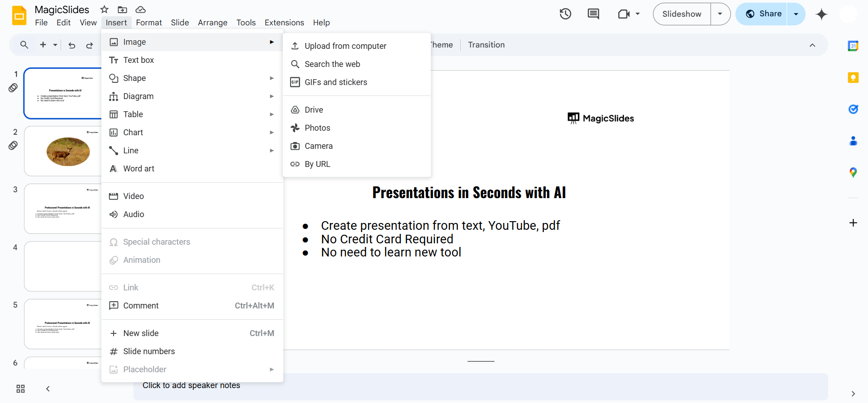Open Google Tasks side panel icon
Viewport: 868px width, 403px height.
click(853, 109)
